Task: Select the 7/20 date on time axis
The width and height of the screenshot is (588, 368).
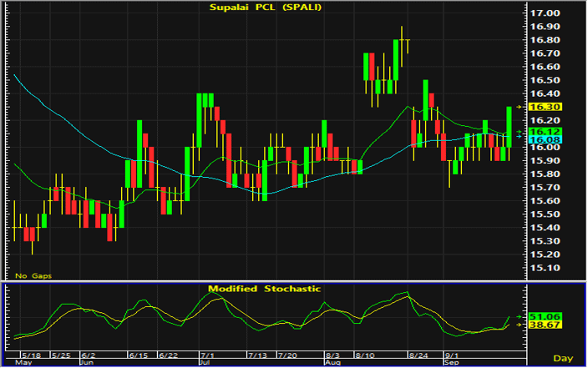Action: [287, 355]
